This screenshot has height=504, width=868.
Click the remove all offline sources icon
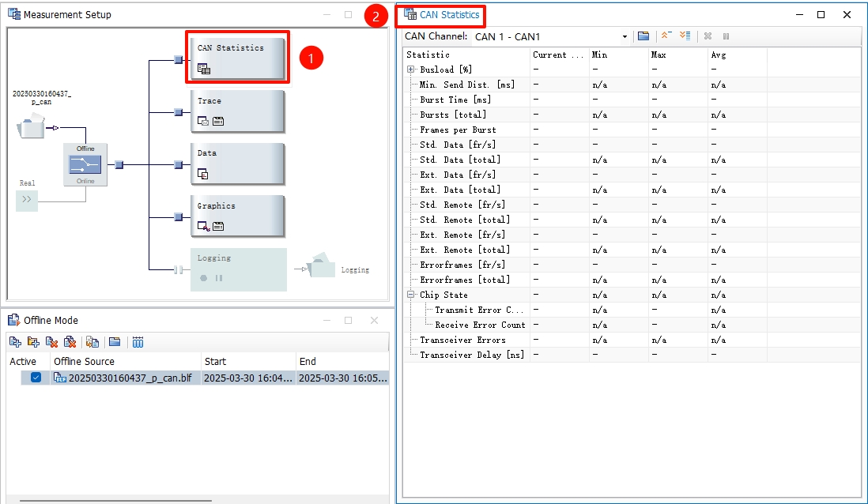tap(70, 342)
